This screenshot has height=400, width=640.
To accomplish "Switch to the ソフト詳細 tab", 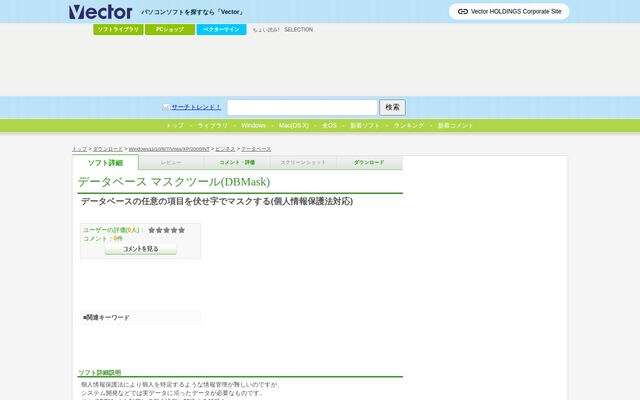I will 105,162.
